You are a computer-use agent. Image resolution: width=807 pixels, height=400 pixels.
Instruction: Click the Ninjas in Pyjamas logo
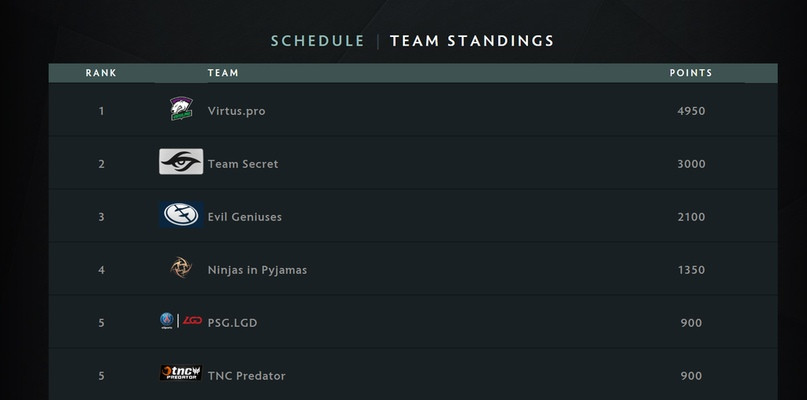(181, 268)
